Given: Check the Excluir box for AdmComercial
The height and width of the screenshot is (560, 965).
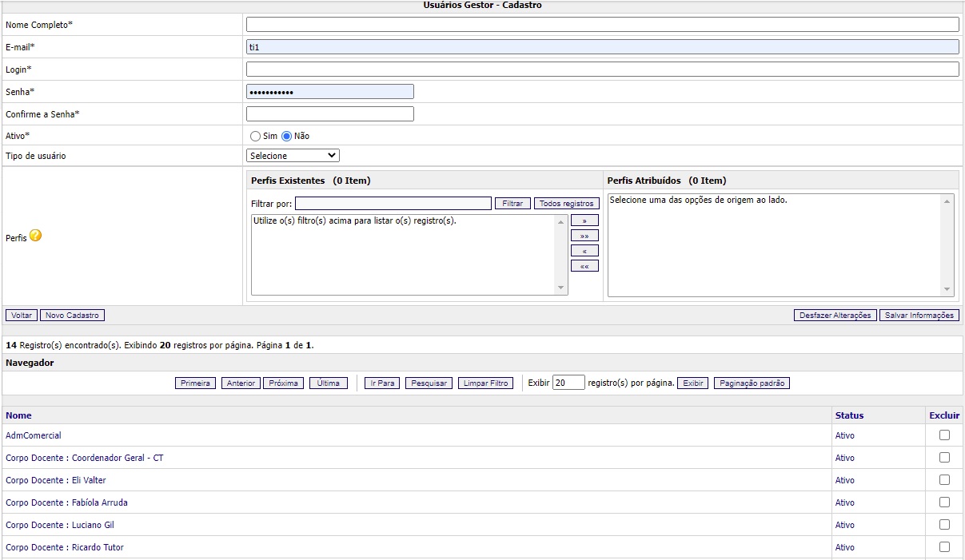Looking at the screenshot, I should (x=944, y=435).
